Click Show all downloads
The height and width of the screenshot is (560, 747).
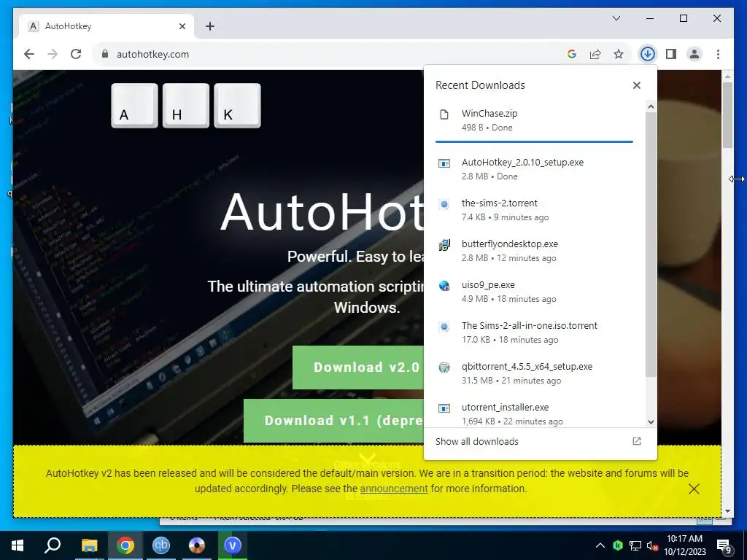coord(477,441)
